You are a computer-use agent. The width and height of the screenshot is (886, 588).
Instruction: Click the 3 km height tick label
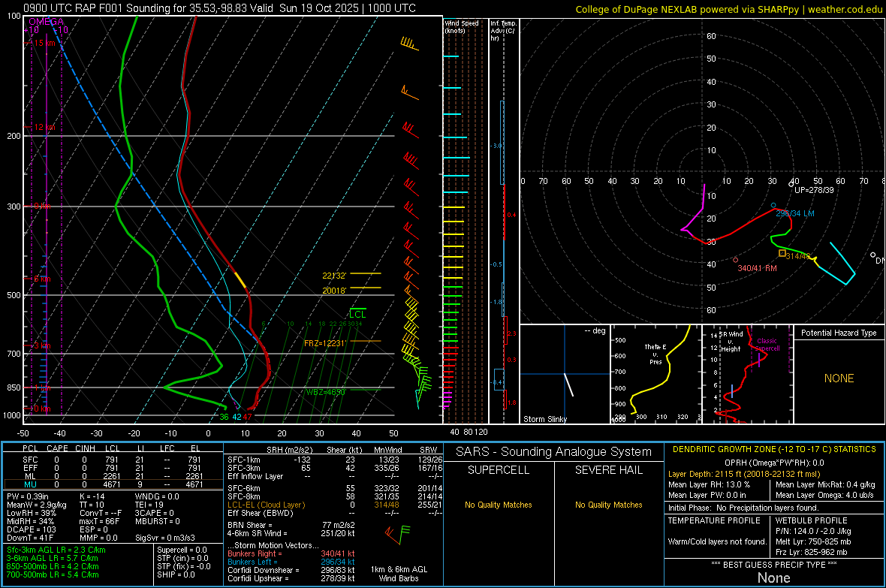[42, 345]
